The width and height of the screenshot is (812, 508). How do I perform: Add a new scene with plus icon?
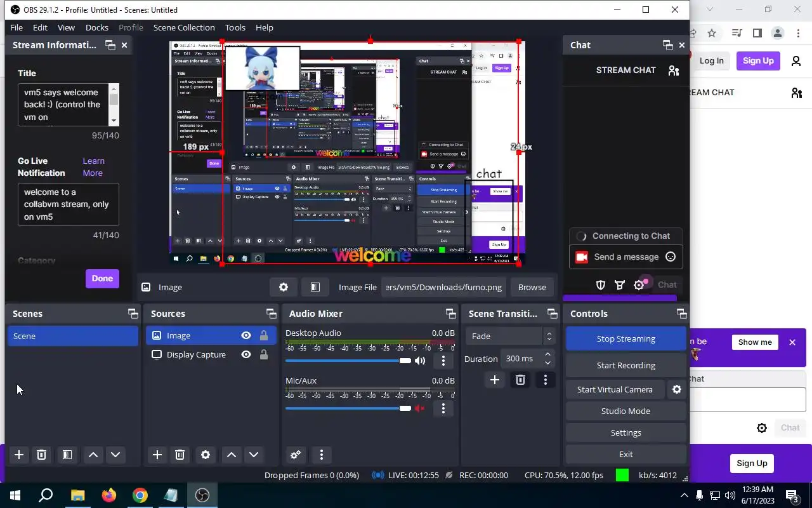[x=19, y=455]
